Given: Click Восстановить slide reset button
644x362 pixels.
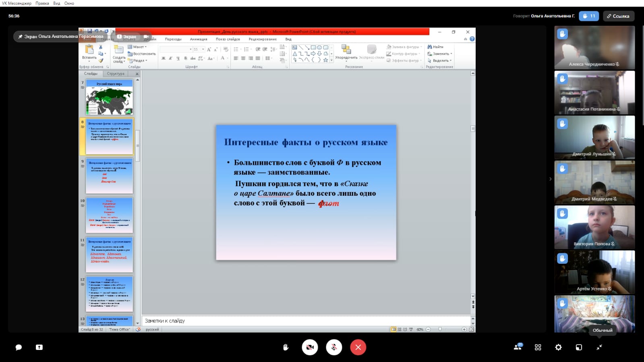Looking at the screenshot, I should point(142,54).
